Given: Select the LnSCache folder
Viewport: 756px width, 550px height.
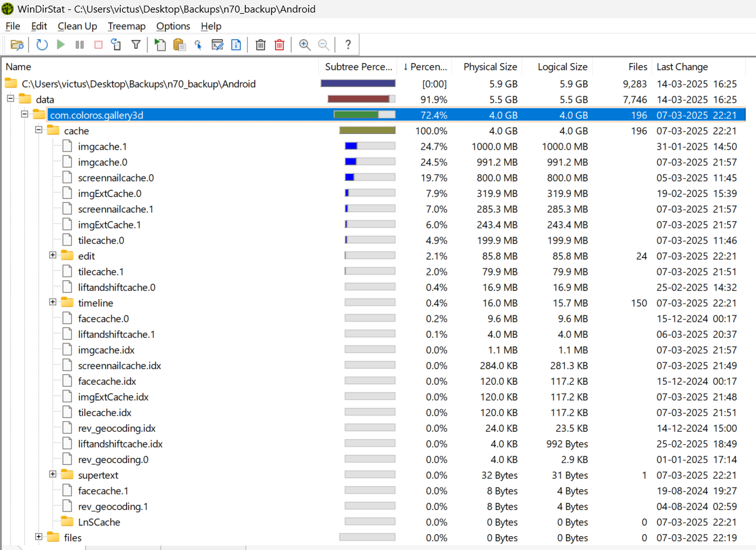Looking at the screenshot, I should 99,522.
